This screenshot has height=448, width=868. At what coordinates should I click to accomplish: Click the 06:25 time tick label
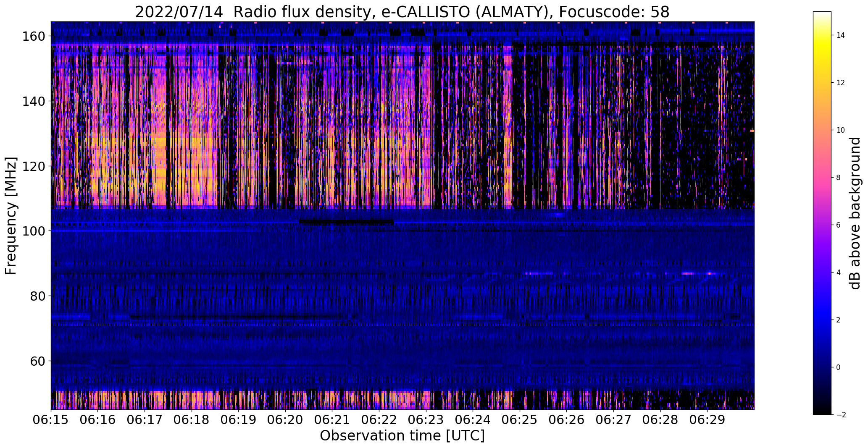pyautogui.click(x=520, y=420)
